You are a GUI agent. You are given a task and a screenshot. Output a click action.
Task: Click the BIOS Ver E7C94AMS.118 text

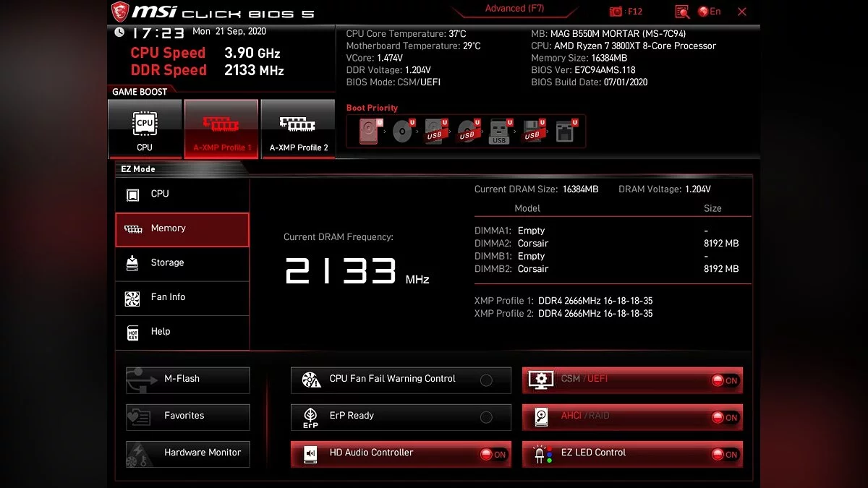coord(583,70)
